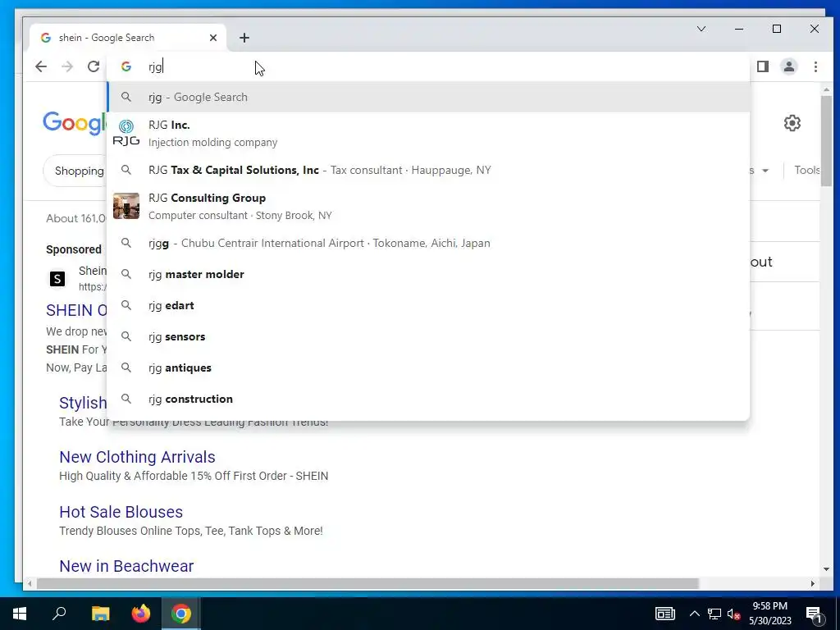Image resolution: width=840 pixels, height=630 pixels.
Task: Click the muted volume tray icon
Action: (x=734, y=614)
